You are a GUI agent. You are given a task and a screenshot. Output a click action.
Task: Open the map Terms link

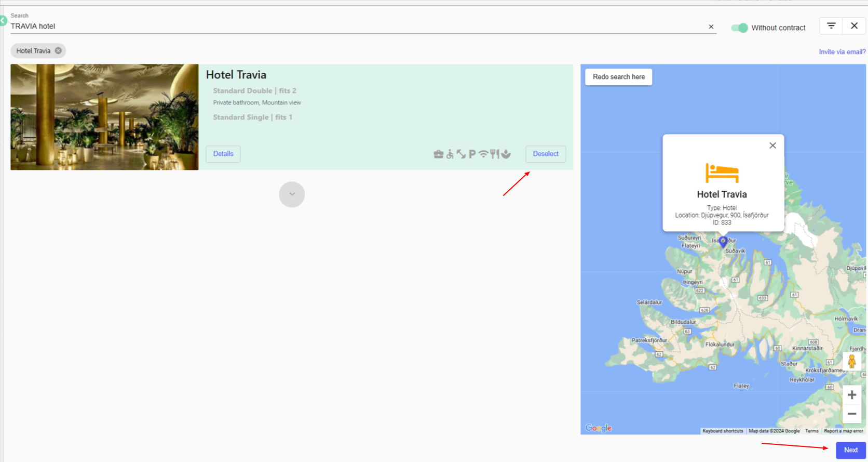(x=811, y=431)
